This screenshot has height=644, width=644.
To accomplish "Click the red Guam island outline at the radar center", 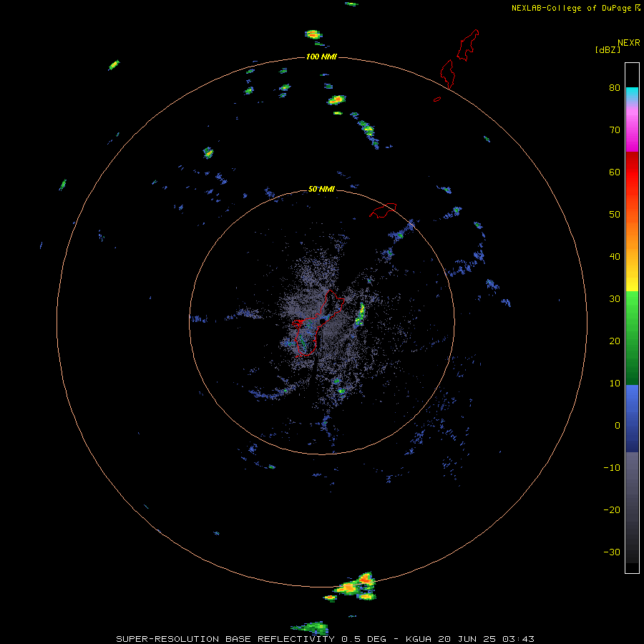I will click(x=318, y=323).
